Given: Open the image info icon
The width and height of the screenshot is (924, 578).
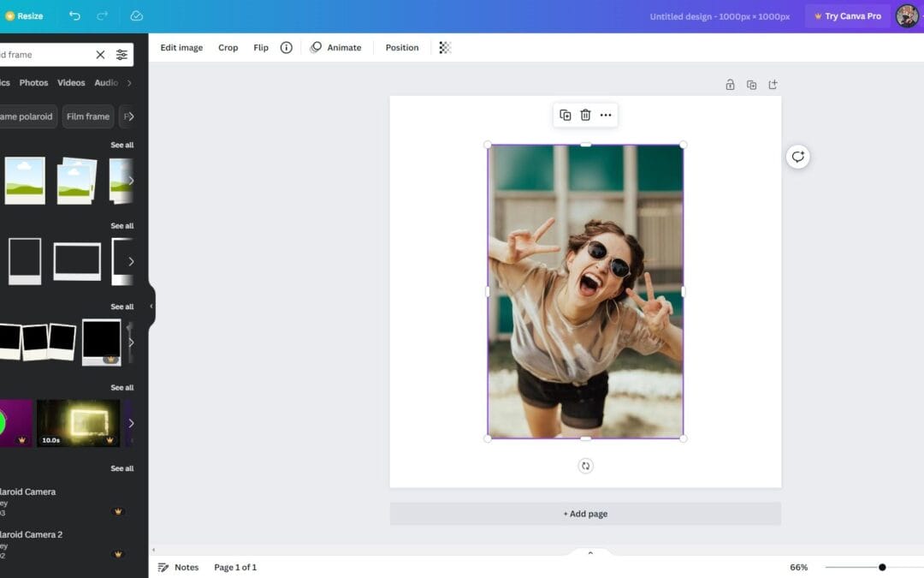Looking at the screenshot, I should 287,48.
